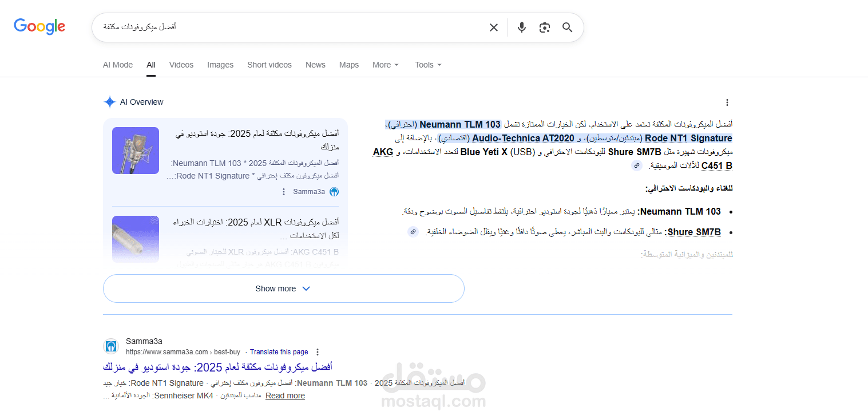This screenshot has height=419, width=868.
Task: Click Rode NT1 Signature in overview paragraph
Action: click(688, 138)
